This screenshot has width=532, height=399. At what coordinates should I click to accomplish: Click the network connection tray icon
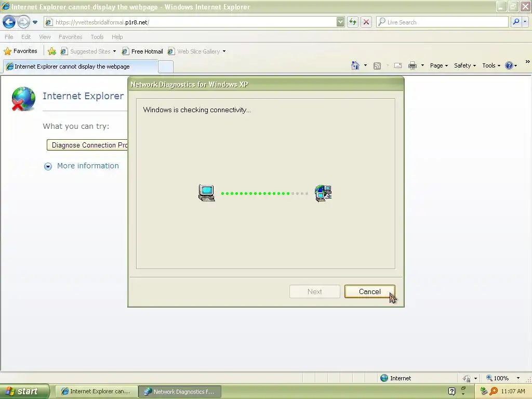[x=484, y=391]
